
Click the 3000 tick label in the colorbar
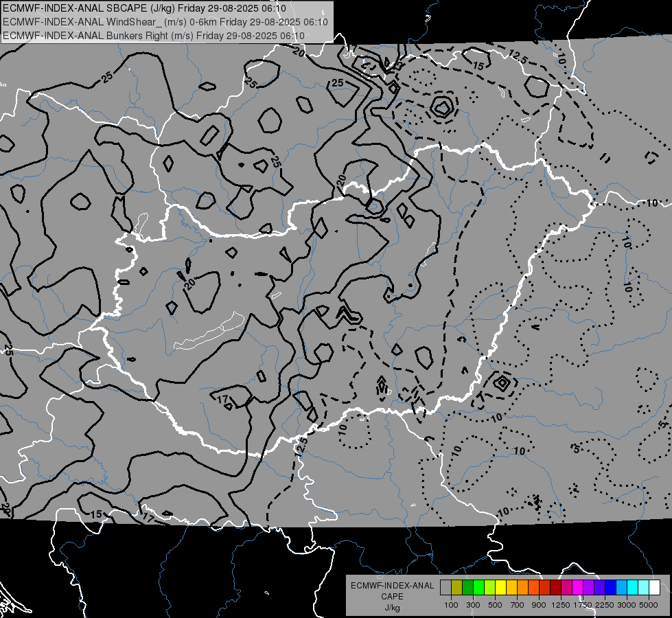(x=627, y=605)
